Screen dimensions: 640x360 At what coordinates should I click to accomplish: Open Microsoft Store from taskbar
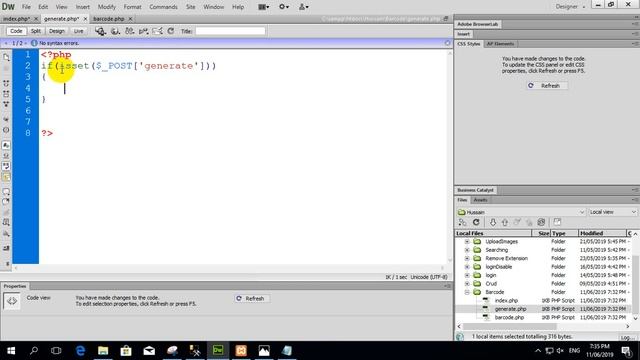coord(126,350)
